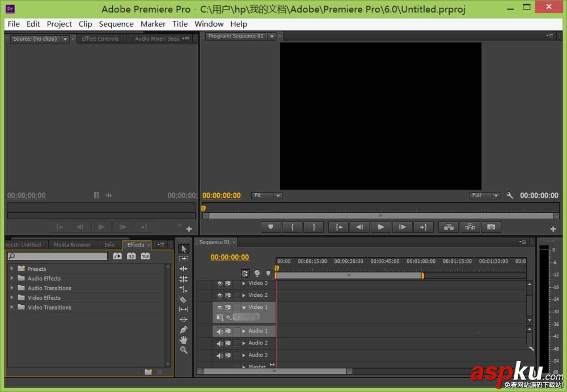
Task: Open the File menu
Action: [x=14, y=24]
